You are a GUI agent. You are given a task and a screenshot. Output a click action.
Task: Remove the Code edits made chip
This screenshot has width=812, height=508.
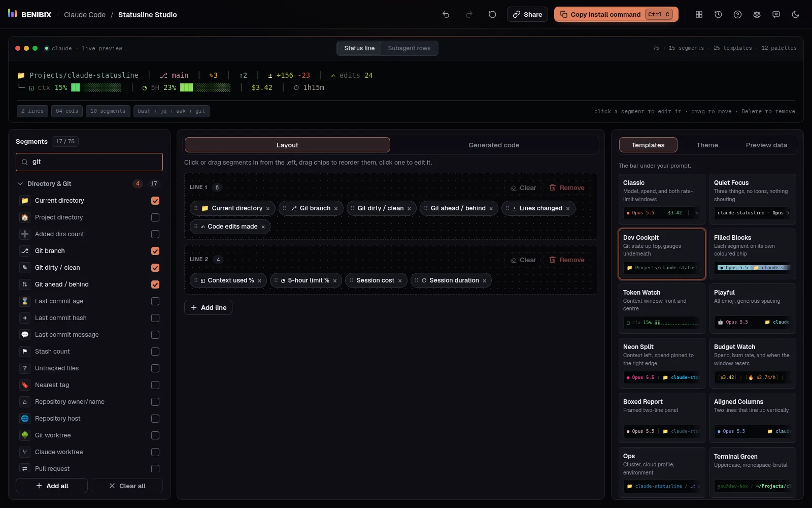click(x=263, y=227)
